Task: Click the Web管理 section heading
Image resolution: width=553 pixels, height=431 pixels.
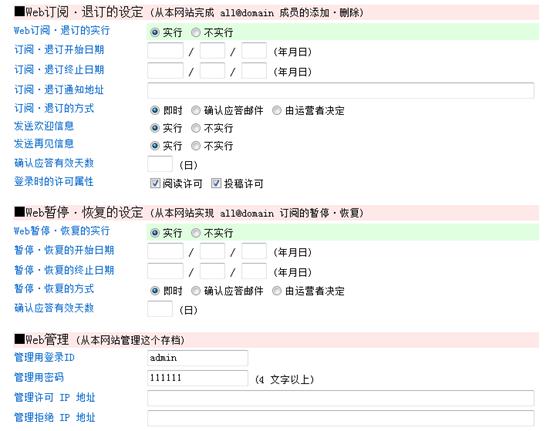Action: [x=42, y=340]
